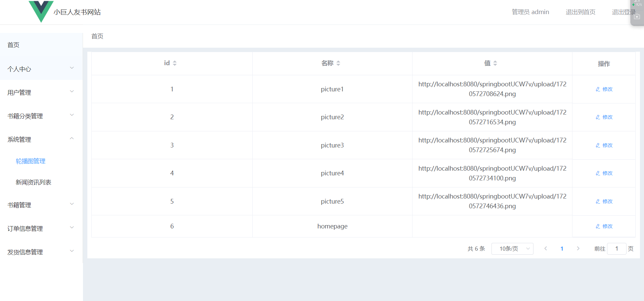Select page number 1

coord(562,249)
